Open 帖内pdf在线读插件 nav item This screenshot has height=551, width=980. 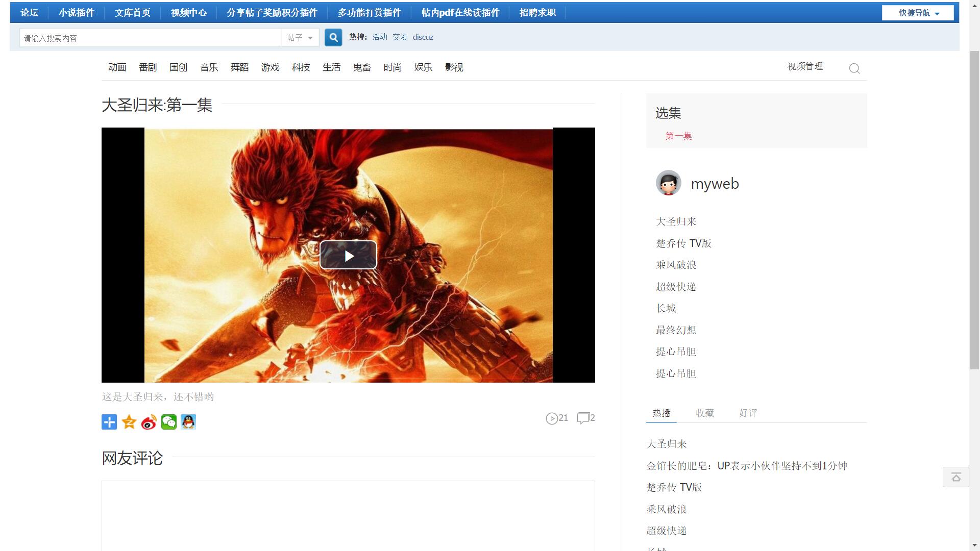460,13
